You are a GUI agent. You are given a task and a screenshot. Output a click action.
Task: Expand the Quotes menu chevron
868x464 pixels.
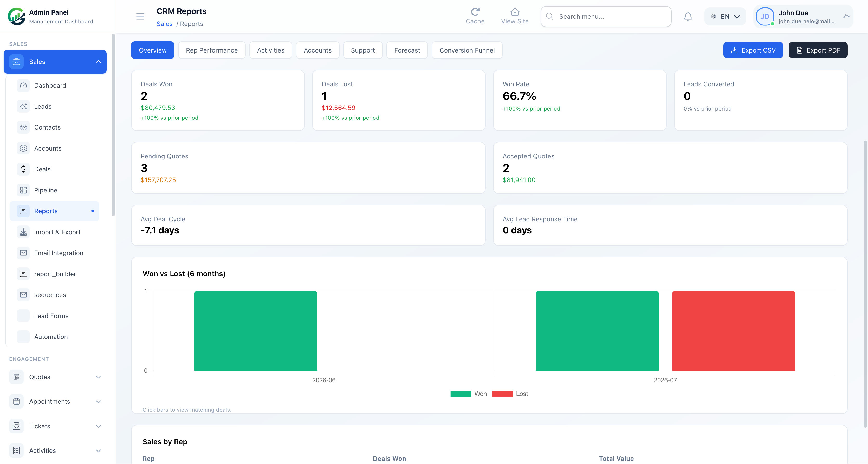coord(98,377)
